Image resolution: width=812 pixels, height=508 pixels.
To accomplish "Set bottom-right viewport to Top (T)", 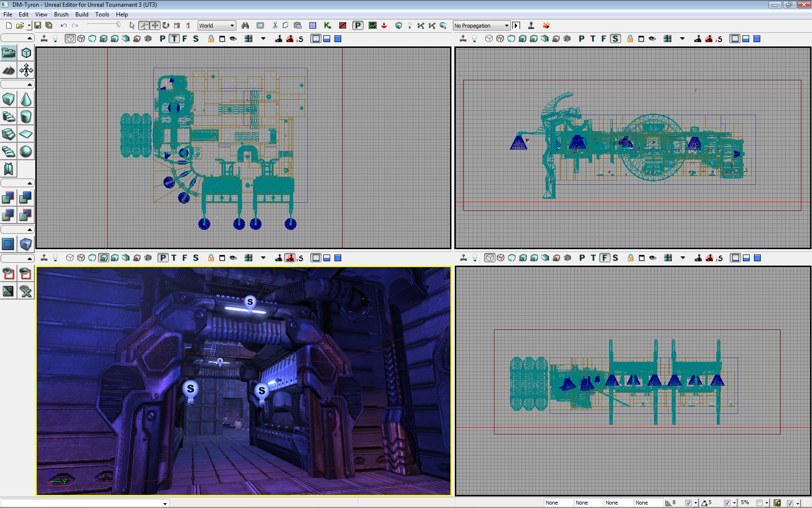I will point(593,258).
